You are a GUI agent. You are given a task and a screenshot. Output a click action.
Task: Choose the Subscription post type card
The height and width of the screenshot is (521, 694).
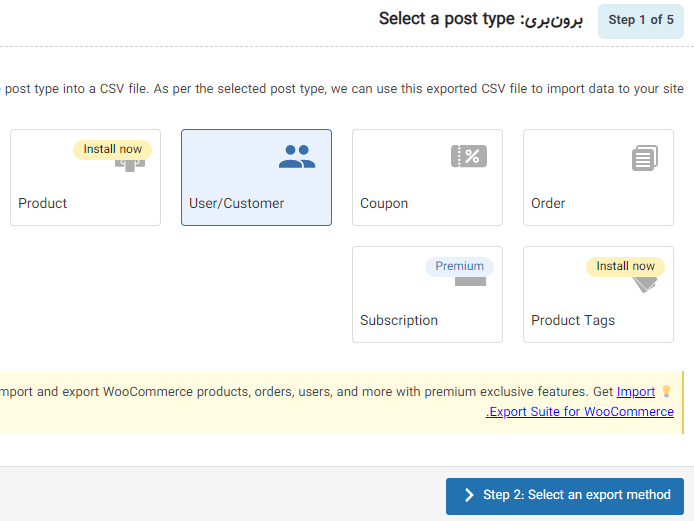tap(427, 294)
